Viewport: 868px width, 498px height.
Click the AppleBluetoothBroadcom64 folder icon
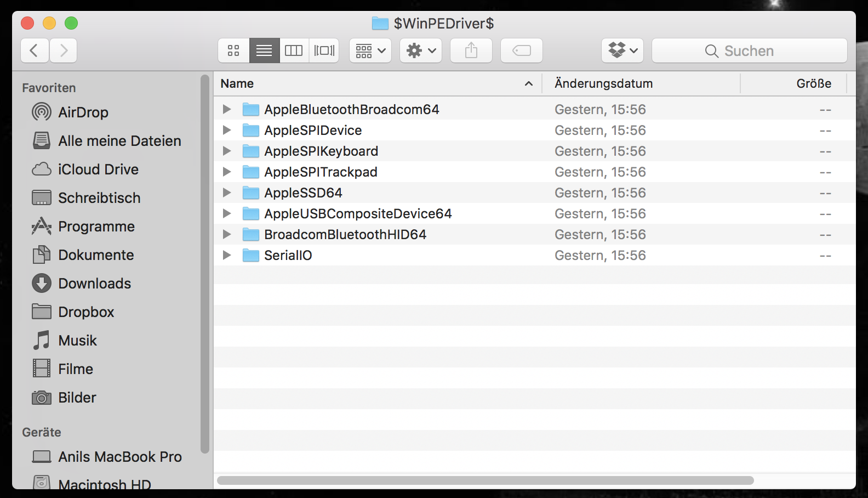pyautogui.click(x=251, y=109)
